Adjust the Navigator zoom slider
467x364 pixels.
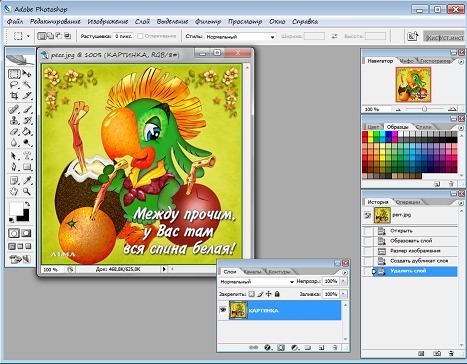(x=424, y=109)
